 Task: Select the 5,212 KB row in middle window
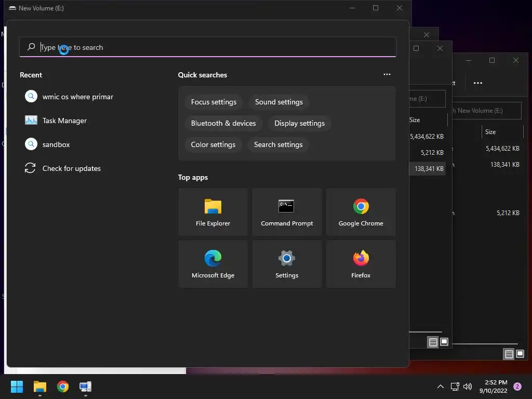coord(428,153)
